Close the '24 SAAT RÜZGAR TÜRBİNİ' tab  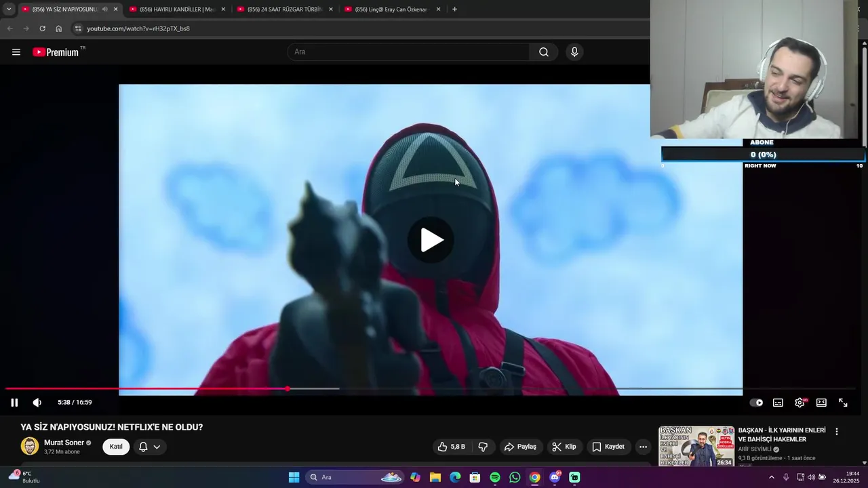[x=331, y=9]
